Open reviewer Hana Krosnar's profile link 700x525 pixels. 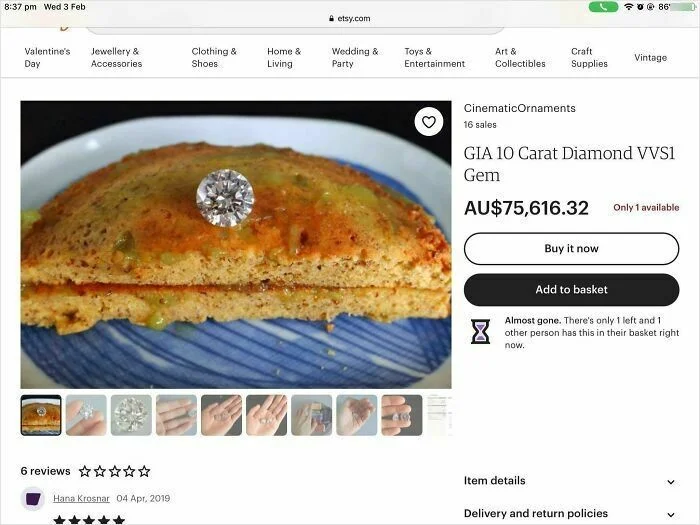point(83,498)
